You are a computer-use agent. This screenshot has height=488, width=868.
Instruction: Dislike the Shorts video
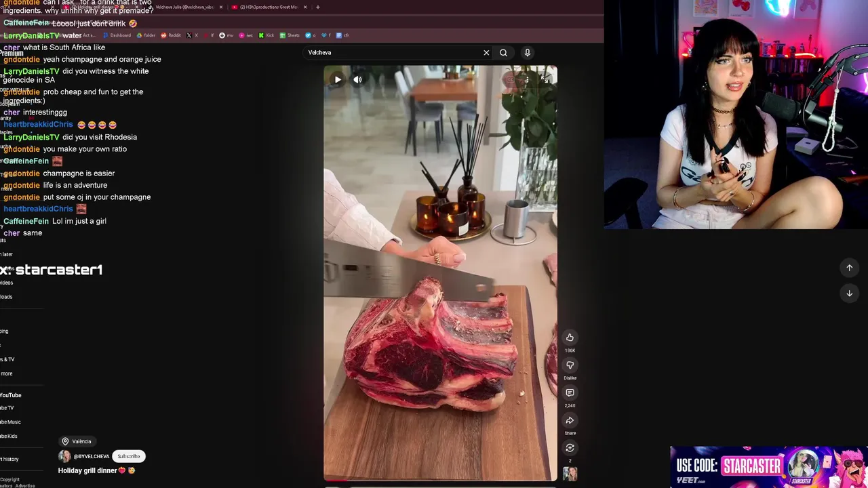[570, 365]
